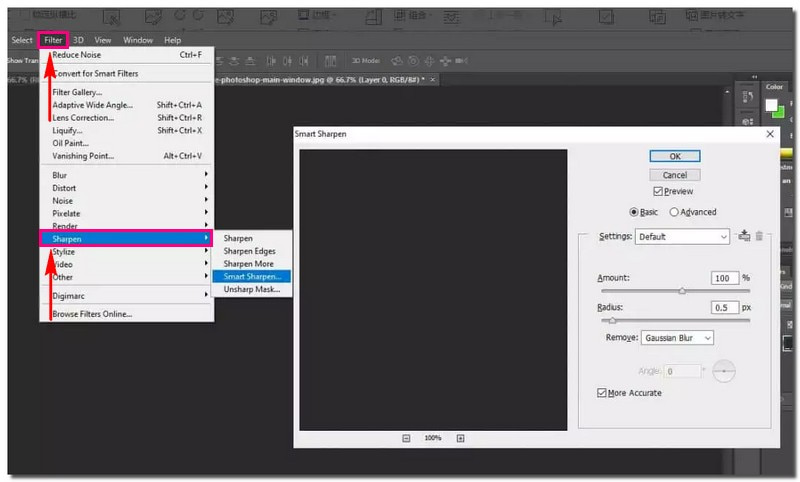Toggle the Preview checkbox
800x482 pixels.
(657, 191)
